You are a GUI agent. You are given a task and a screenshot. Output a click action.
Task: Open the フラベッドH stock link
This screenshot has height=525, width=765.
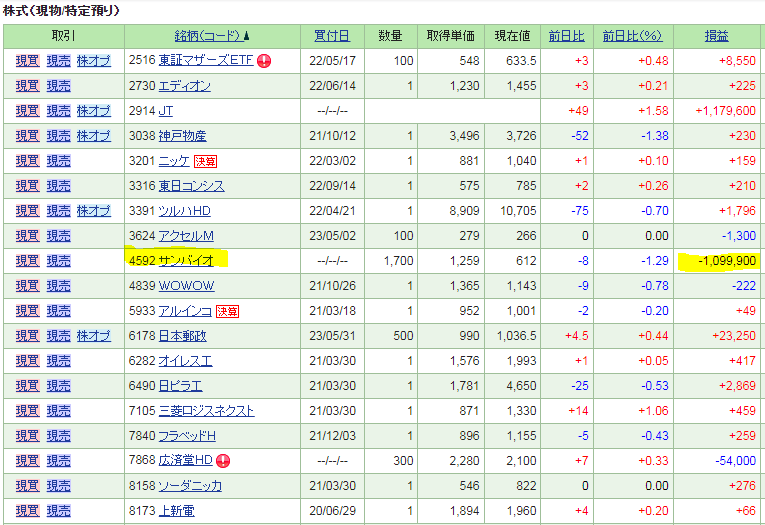coord(187,436)
